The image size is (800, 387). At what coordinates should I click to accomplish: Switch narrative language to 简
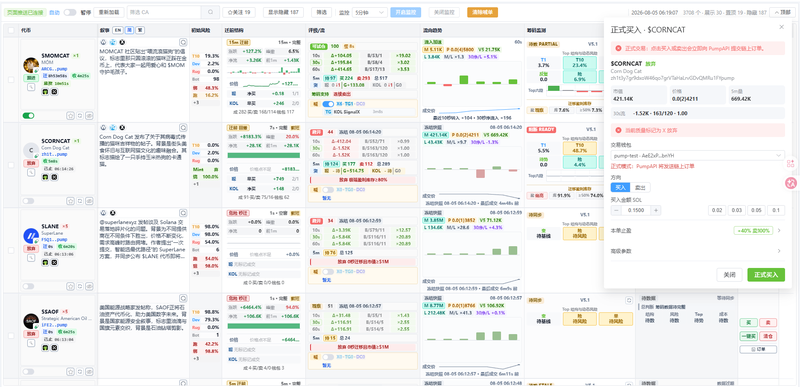point(130,30)
